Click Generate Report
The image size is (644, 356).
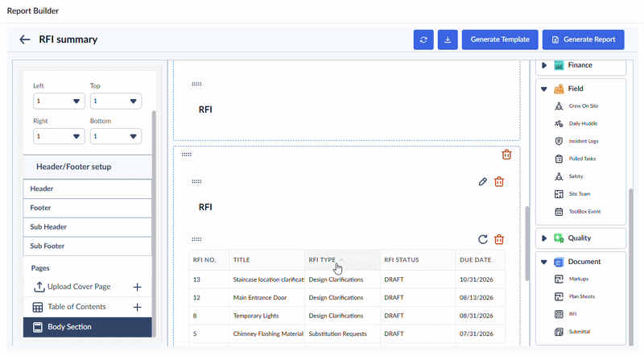pyautogui.click(x=583, y=39)
